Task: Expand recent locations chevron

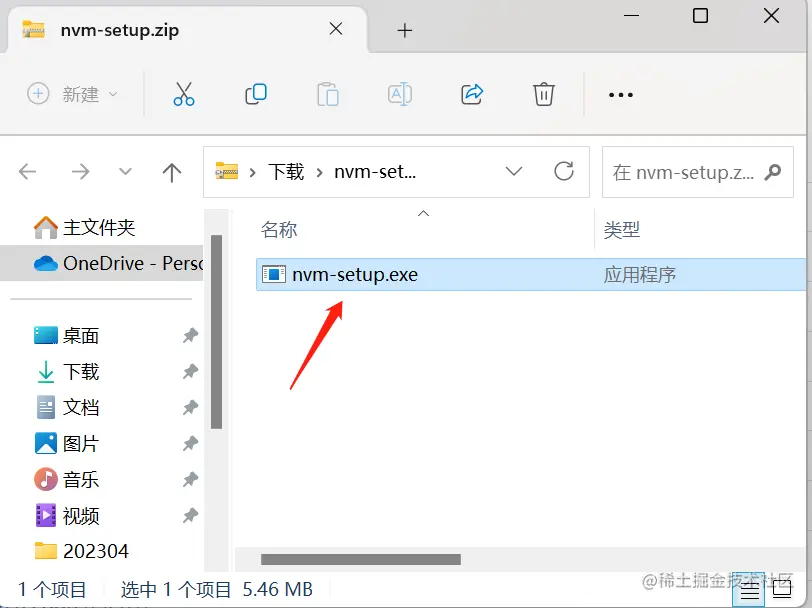Action: (x=125, y=171)
